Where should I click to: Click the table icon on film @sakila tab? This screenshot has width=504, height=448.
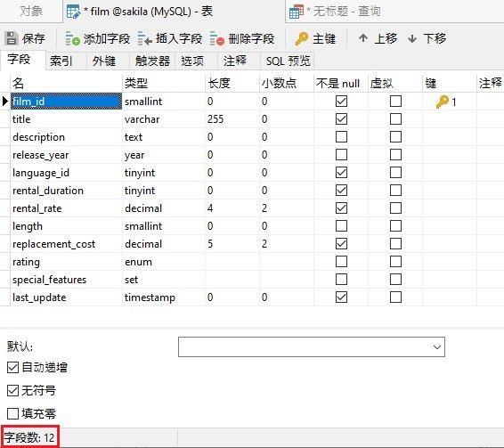(74, 12)
